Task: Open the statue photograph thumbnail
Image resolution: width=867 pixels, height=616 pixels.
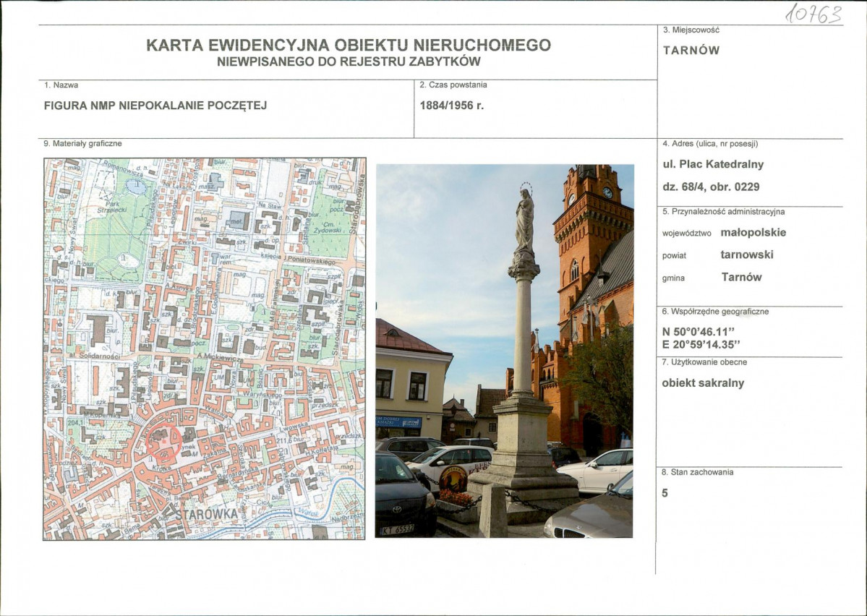Action: coord(506,351)
